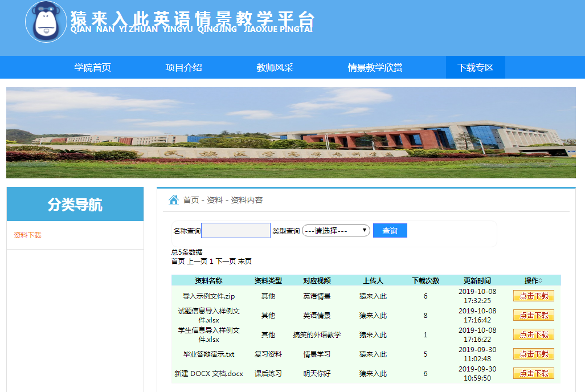The image size is (585, 392).
Task: Switch to the 下载专区 tab
Action: click(x=475, y=67)
